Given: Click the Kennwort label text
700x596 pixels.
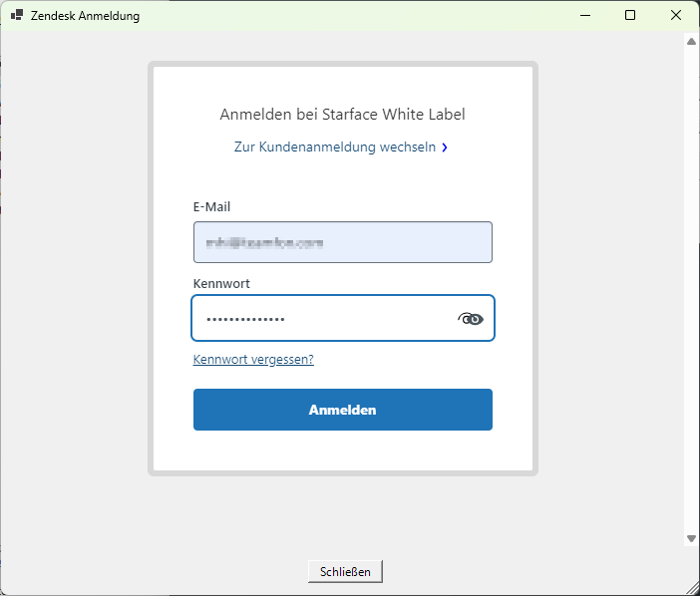Looking at the screenshot, I should 221,284.
